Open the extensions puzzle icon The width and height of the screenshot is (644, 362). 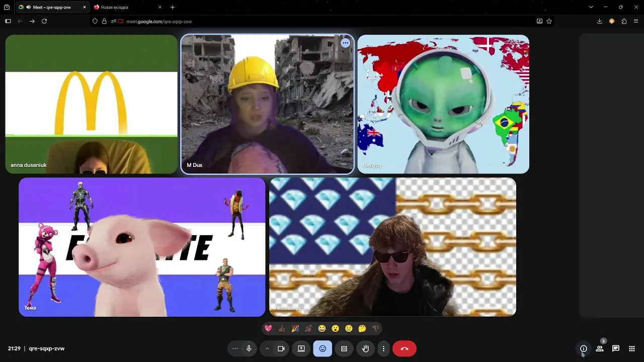click(624, 21)
